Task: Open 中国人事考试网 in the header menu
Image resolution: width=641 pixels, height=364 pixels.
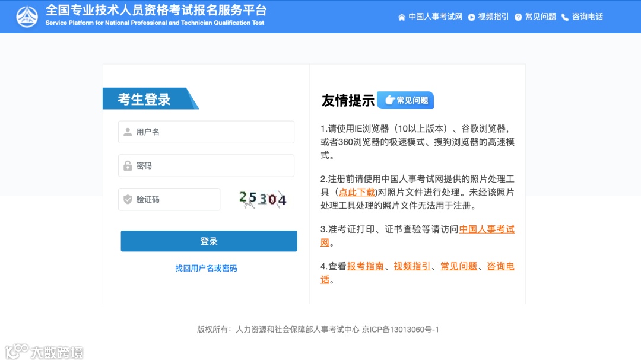Action: [x=436, y=17]
